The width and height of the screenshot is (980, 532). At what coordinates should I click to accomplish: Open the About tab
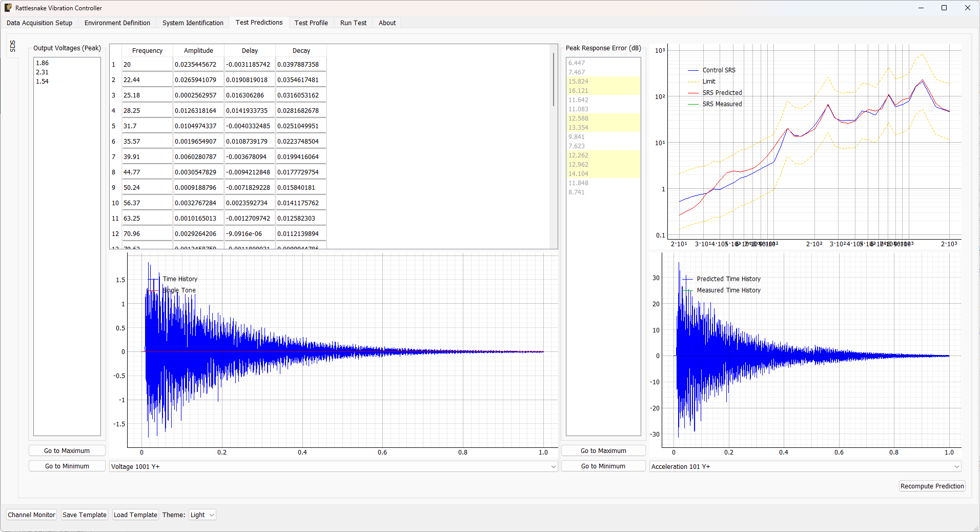tap(387, 23)
